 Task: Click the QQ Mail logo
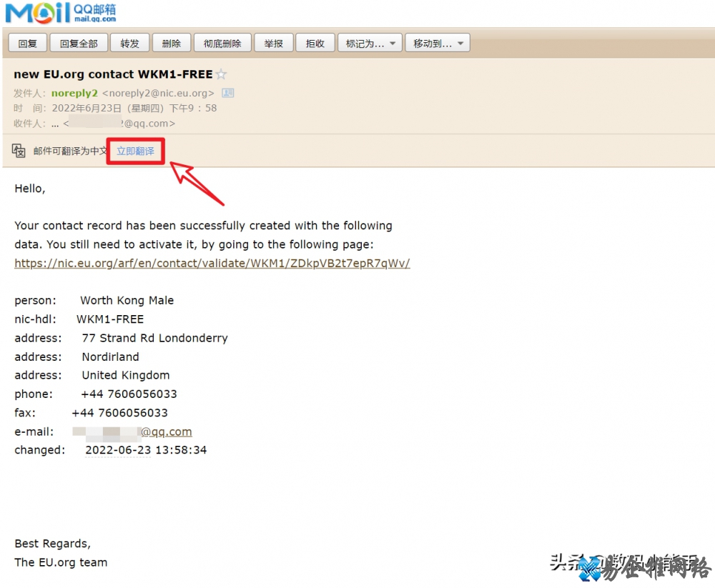tap(60, 13)
